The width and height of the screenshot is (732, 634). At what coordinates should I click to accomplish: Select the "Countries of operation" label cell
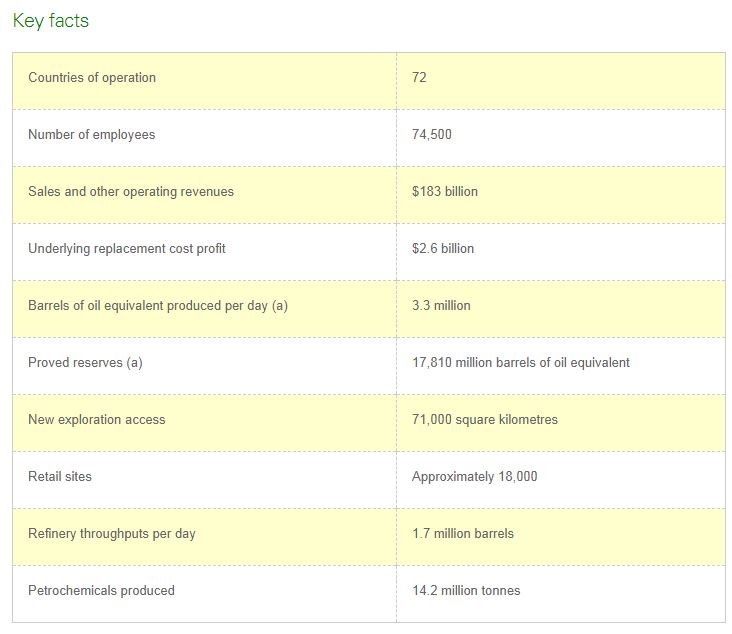click(x=92, y=78)
